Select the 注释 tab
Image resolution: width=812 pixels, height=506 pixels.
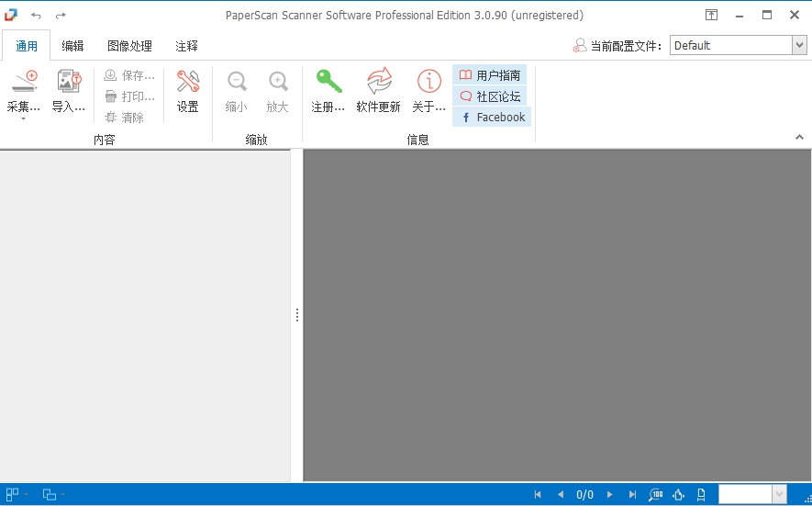point(186,46)
